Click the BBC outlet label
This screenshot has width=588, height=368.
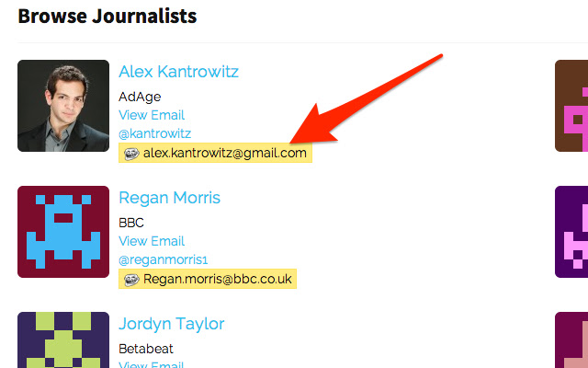click(x=131, y=223)
